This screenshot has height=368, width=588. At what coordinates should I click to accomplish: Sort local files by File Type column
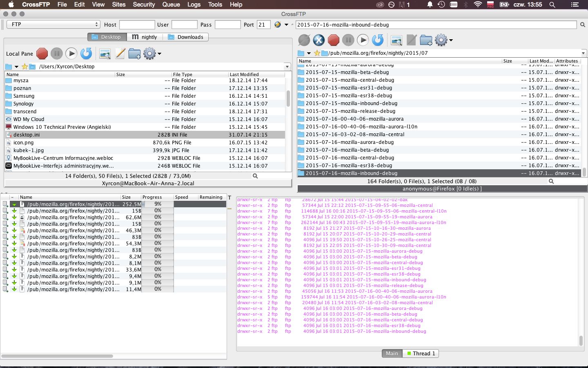point(199,74)
